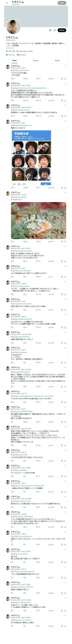Open the more menu on sea slug post
Viewport: 72px width, 644px height.
tap(65, 192)
